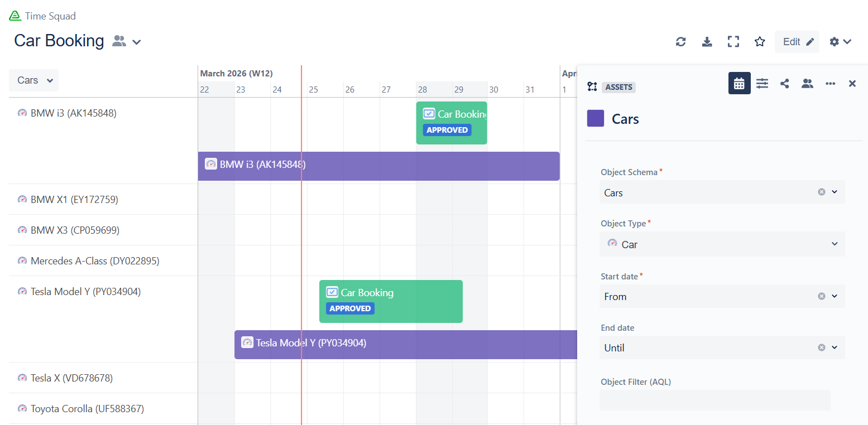868x425 pixels.
Task: Click the purple Cars color swatch
Action: tap(596, 119)
